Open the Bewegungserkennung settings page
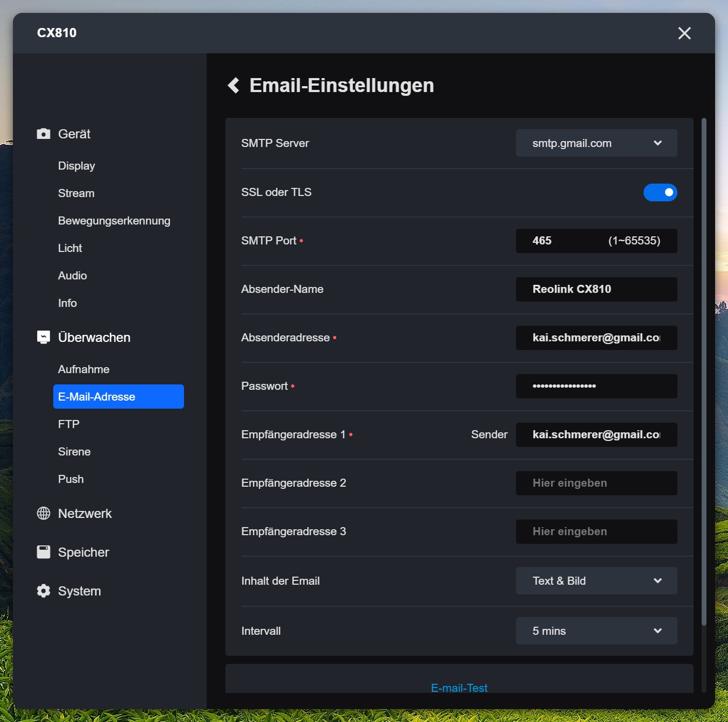 [x=114, y=221]
